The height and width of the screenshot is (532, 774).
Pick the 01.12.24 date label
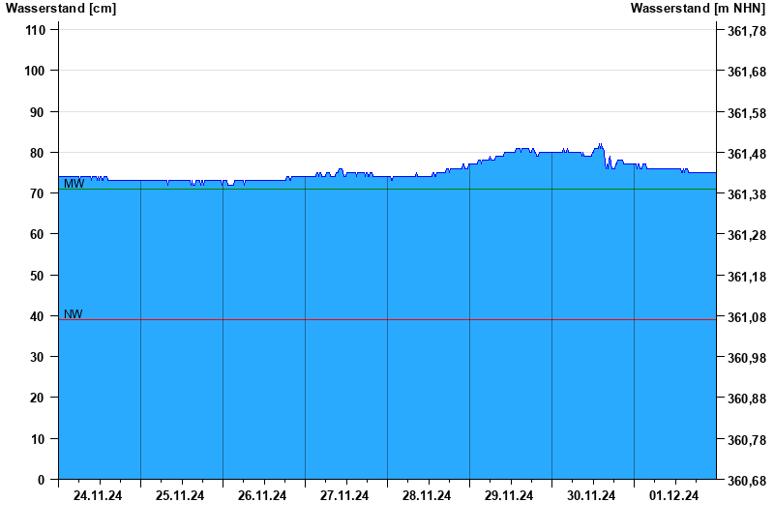673,496
